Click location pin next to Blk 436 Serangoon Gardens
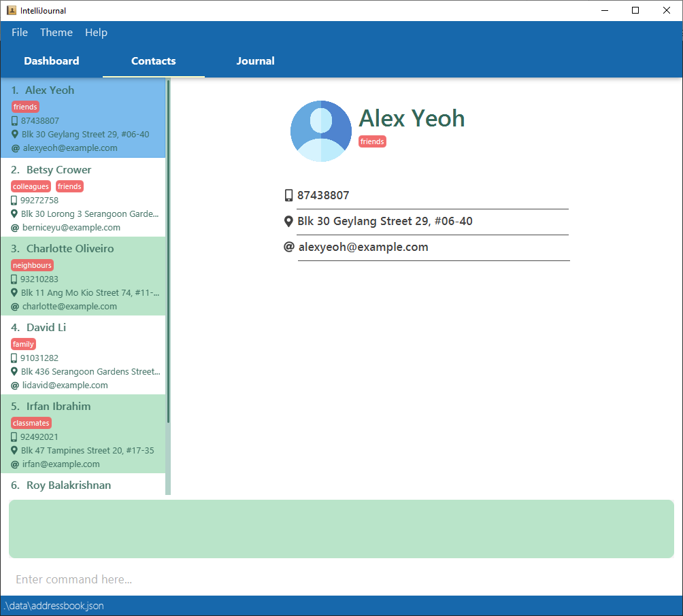The image size is (683, 616). click(14, 371)
